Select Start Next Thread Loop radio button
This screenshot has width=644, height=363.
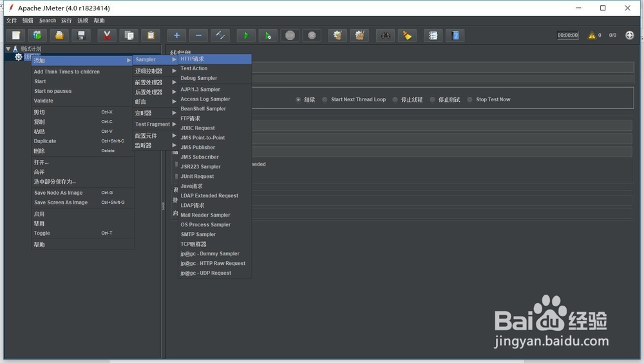(x=325, y=99)
